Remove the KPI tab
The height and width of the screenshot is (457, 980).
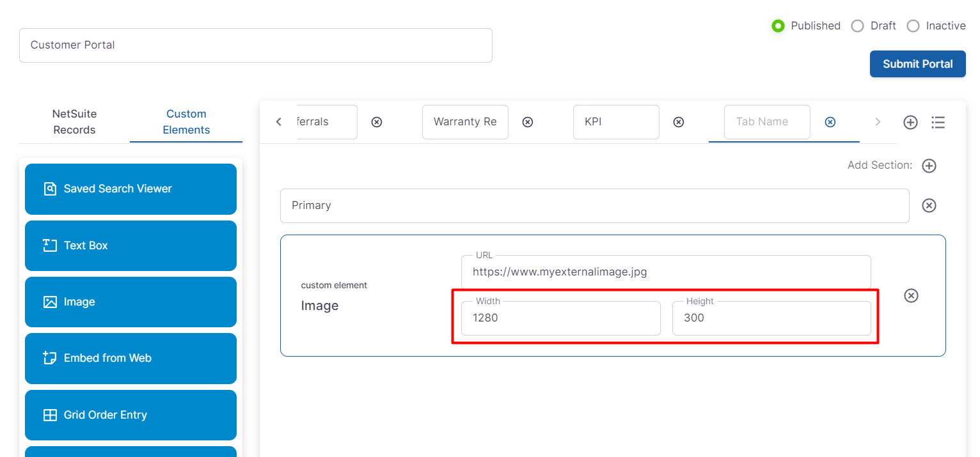[x=678, y=122]
